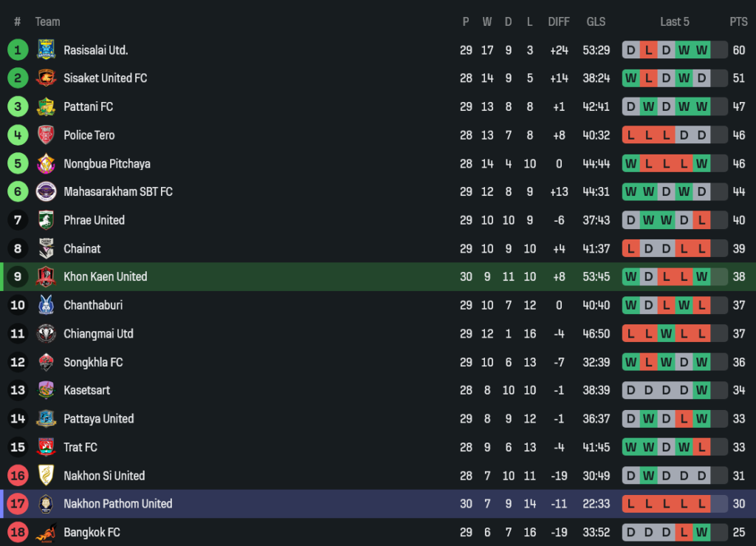Click the Sisaket United FC crest icon
Image resolution: width=756 pixels, height=546 pixels.
click(46, 78)
